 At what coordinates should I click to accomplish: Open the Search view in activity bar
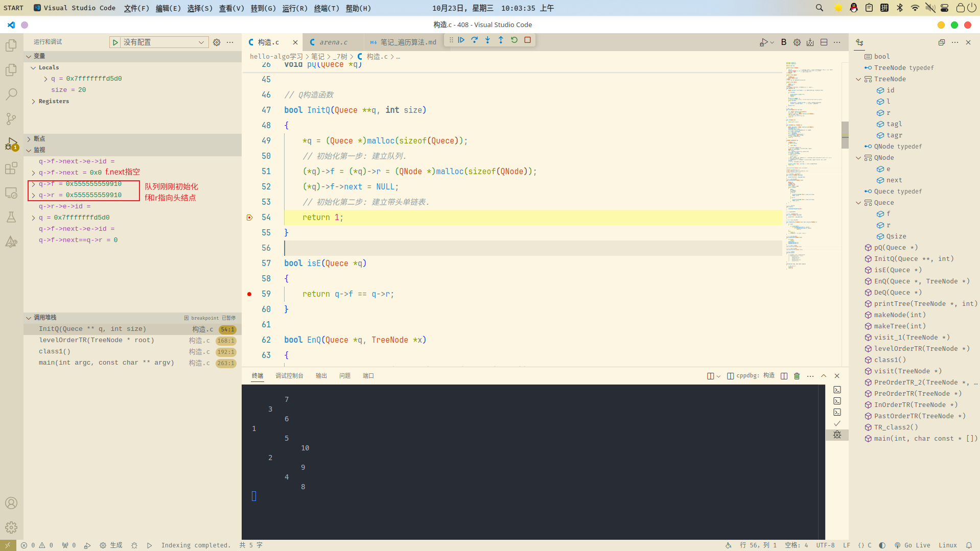pos(11,94)
